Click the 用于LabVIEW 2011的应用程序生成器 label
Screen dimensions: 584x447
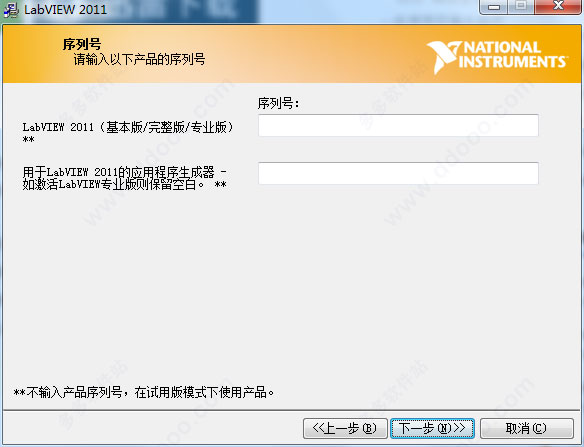coord(124,178)
